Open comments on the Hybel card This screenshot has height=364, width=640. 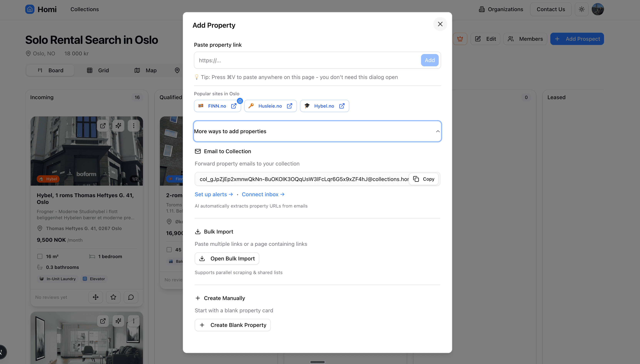click(131, 297)
